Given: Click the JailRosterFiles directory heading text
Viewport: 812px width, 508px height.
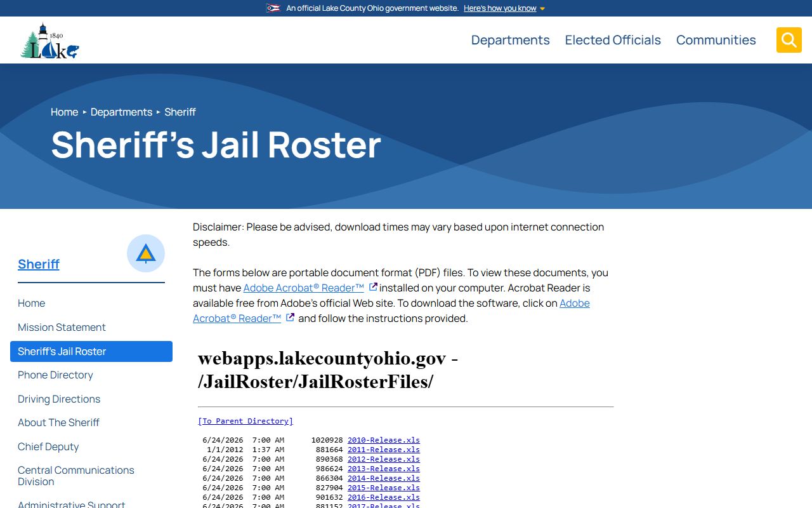Looking at the screenshot, I should coord(328,370).
